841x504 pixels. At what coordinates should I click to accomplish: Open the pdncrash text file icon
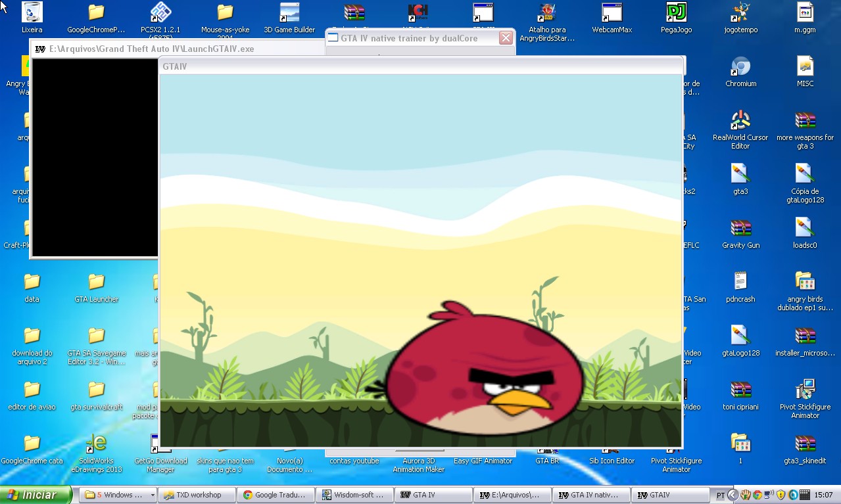[740, 282]
